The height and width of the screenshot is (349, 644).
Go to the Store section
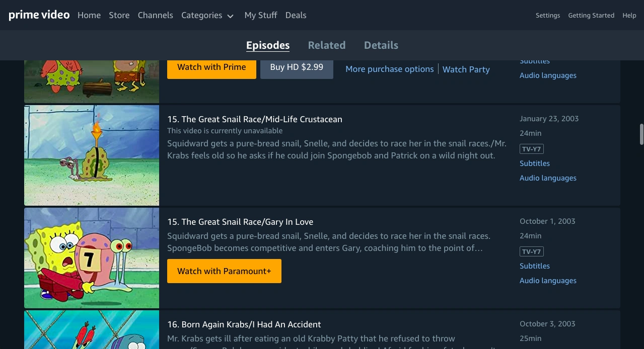click(x=119, y=15)
